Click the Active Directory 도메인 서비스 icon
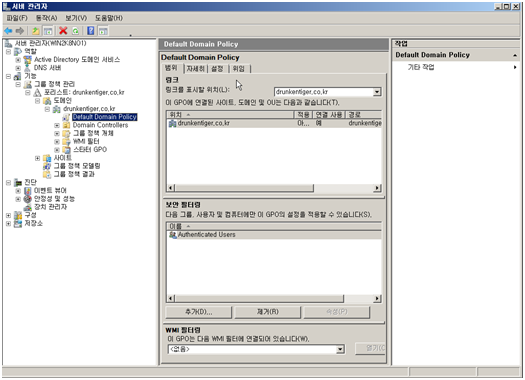This screenshot has width=525, height=380. pyautogui.click(x=28, y=60)
